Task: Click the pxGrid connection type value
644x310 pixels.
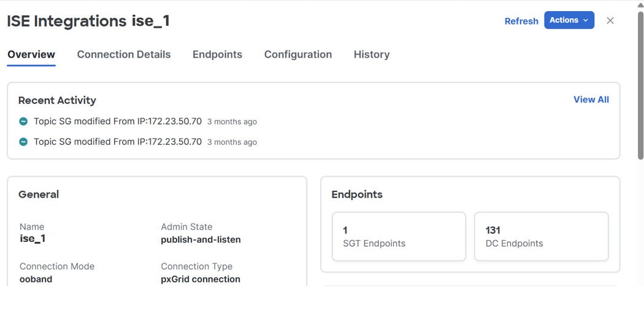Action: pos(201,279)
